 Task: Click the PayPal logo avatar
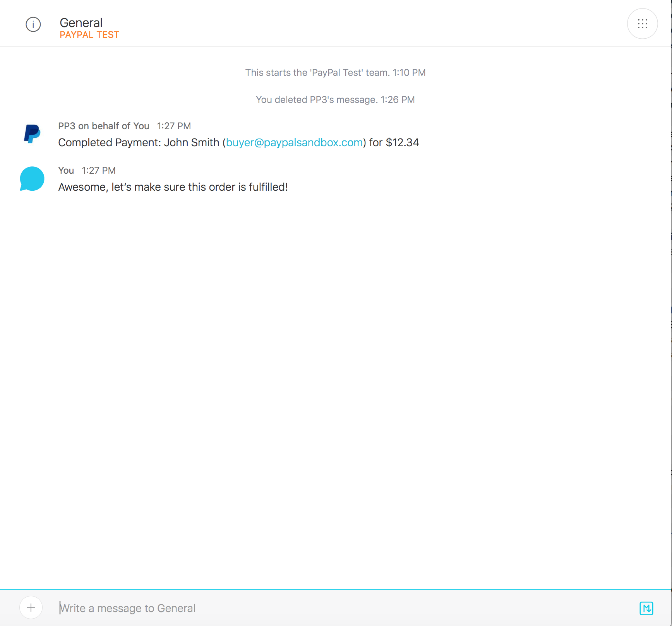32,134
